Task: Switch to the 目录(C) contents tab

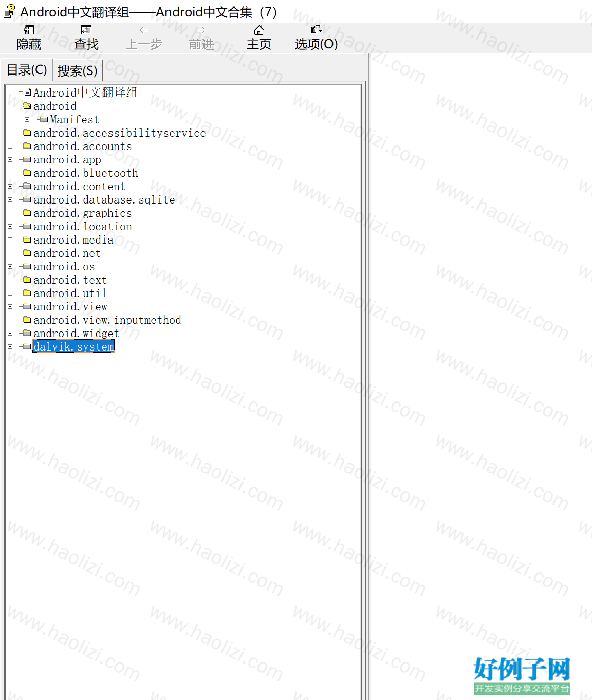Action: point(27,70)
